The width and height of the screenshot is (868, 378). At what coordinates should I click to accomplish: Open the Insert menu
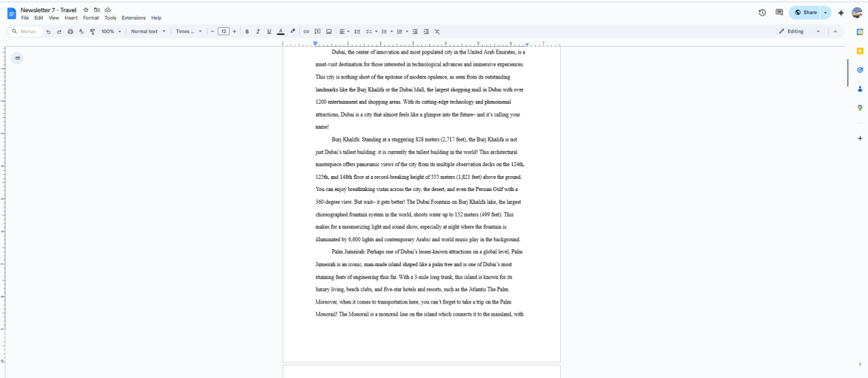71,18
